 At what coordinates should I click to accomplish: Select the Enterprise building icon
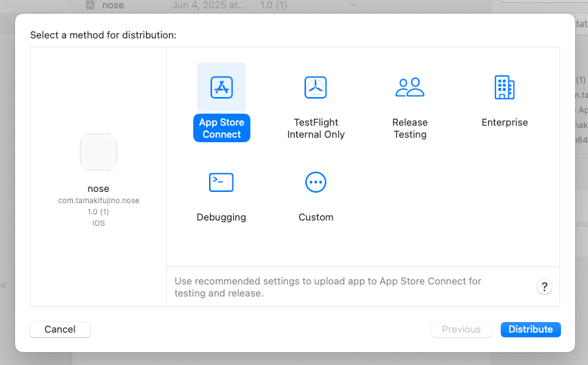click(x=505, y=87)
